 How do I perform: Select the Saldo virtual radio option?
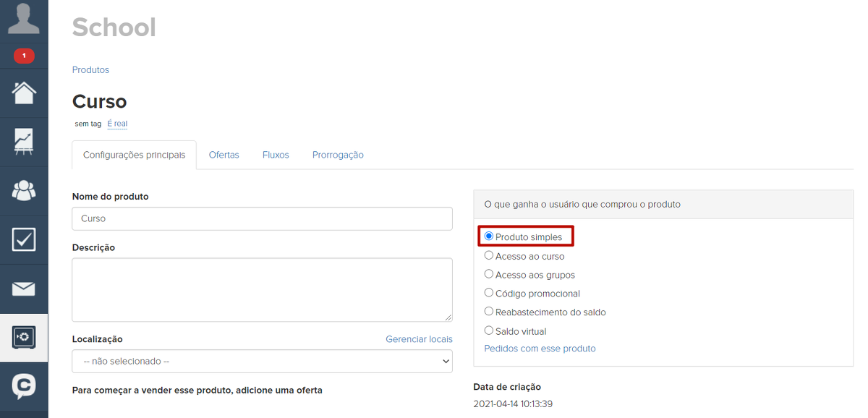pos(489,330)
